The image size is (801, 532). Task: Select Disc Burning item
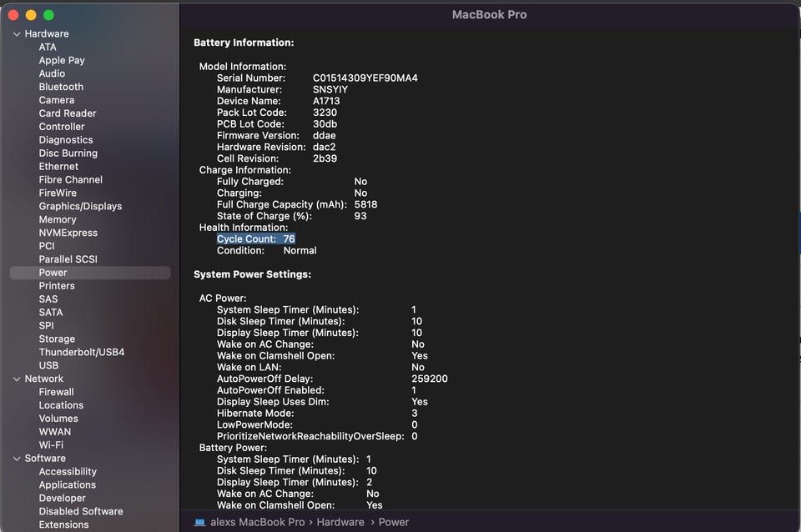click(68, 153)
